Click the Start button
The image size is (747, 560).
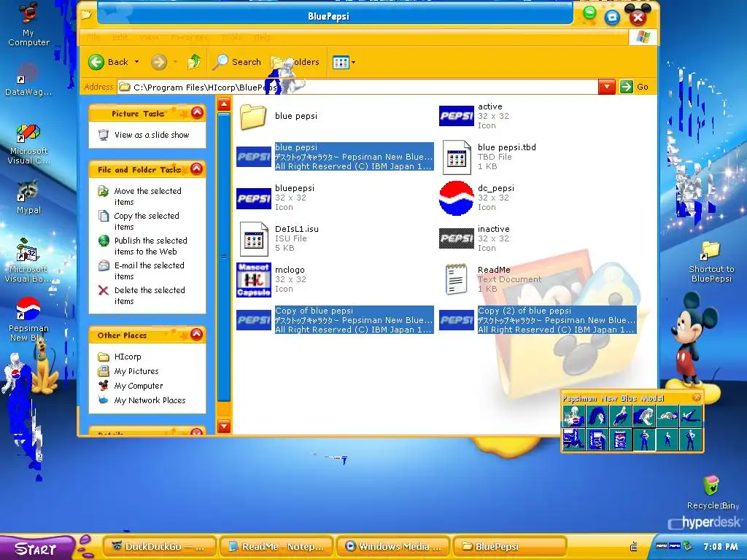click(36, 548)
